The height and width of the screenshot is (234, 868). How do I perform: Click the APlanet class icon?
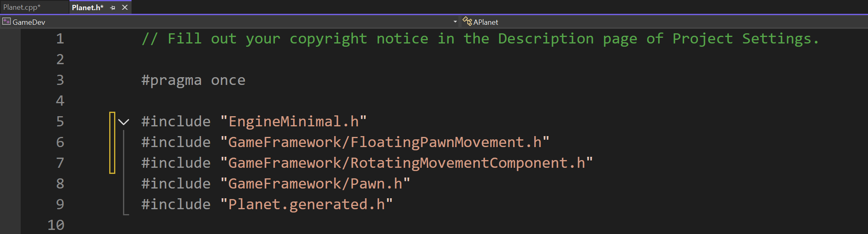467,21
